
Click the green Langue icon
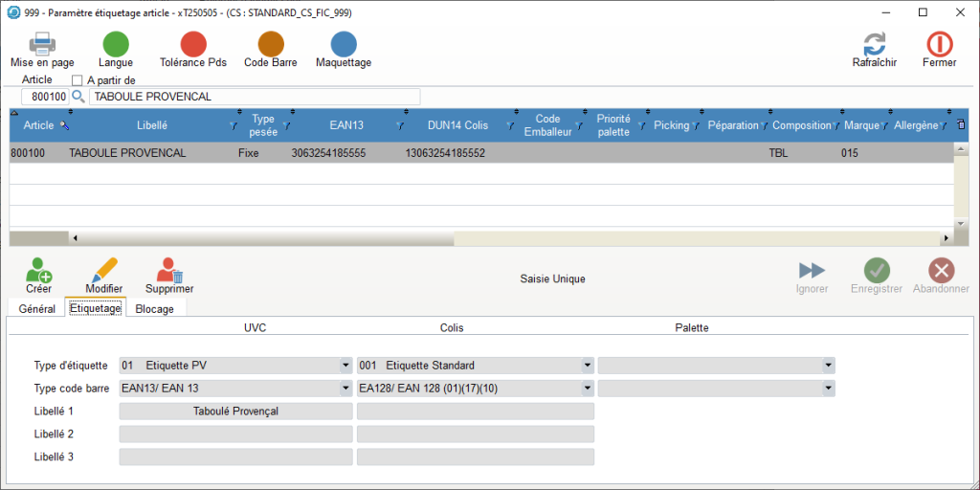pyautogui.click(x=116, y=44)
